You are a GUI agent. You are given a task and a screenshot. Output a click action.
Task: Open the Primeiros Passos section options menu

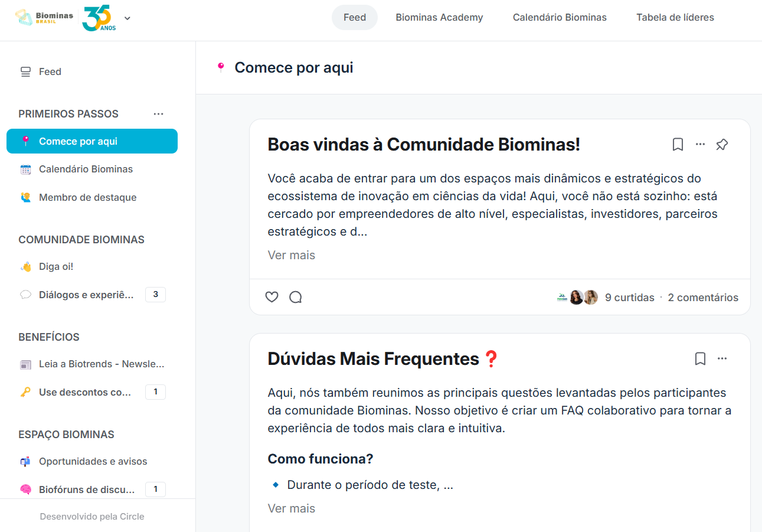[x=158, y=114]
